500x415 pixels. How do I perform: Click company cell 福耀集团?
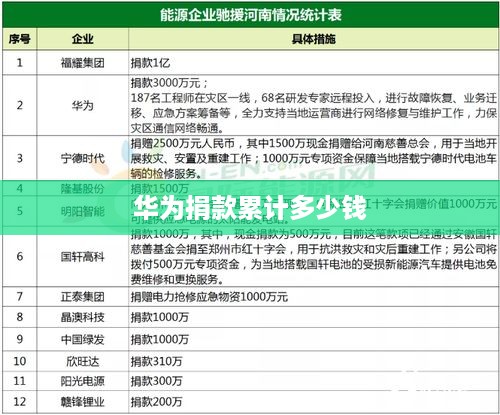pos(82,63)
